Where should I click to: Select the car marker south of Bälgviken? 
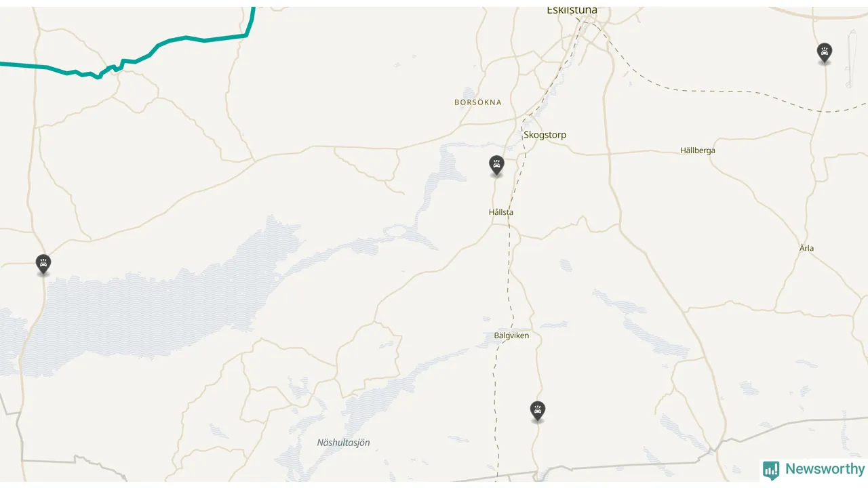pyautogui.click(x=537, y=411)
